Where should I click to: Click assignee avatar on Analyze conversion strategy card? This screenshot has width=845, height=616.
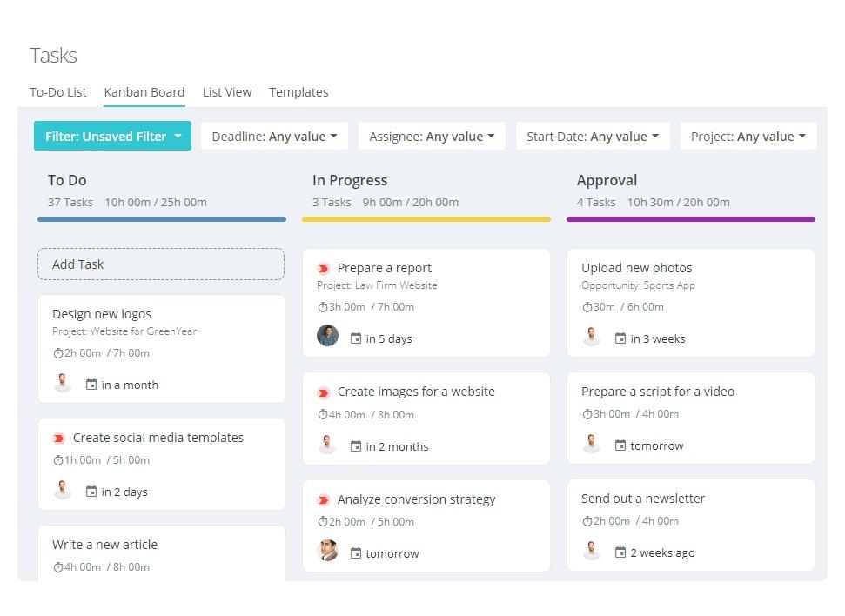(327, 550)
